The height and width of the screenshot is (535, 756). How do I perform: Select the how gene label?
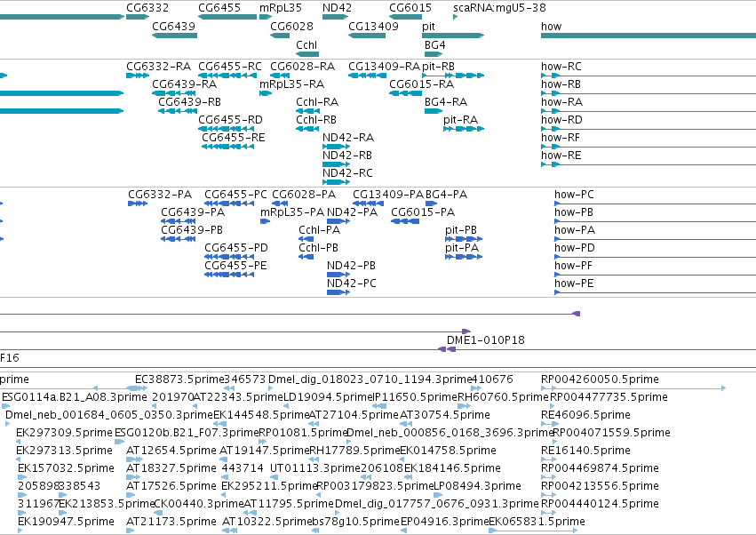[551, 27]
